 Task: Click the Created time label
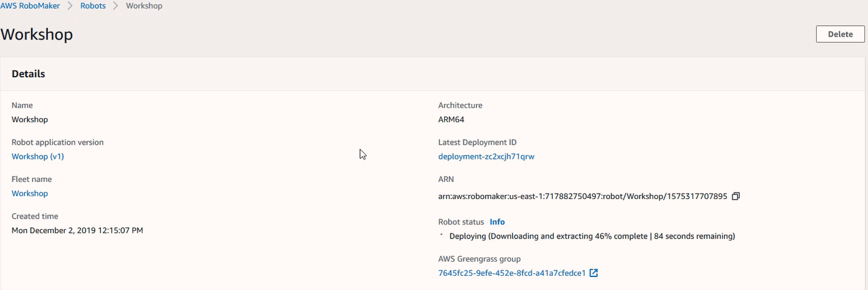[x=35, y=216]
